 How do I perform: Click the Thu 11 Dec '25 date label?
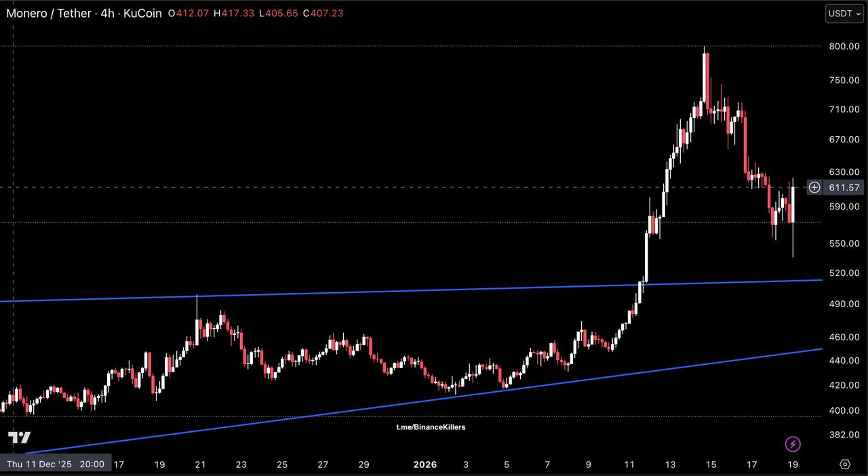coord(56,464)
